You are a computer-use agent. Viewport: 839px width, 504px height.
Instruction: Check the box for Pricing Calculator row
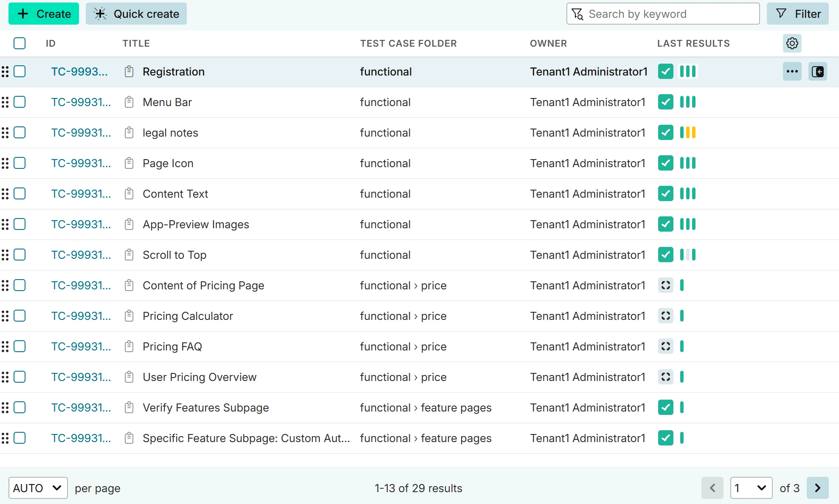point(20,316)
